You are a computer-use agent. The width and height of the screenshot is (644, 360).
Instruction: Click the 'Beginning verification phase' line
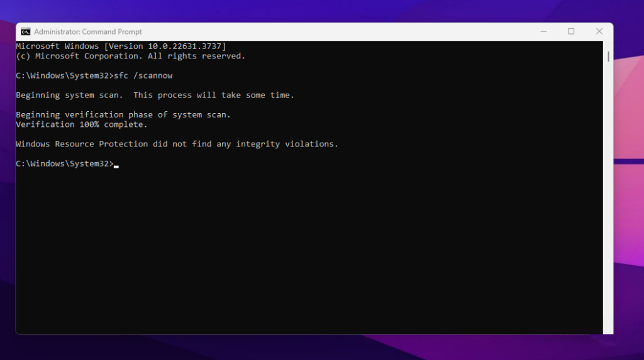click(x=123, y=115)
